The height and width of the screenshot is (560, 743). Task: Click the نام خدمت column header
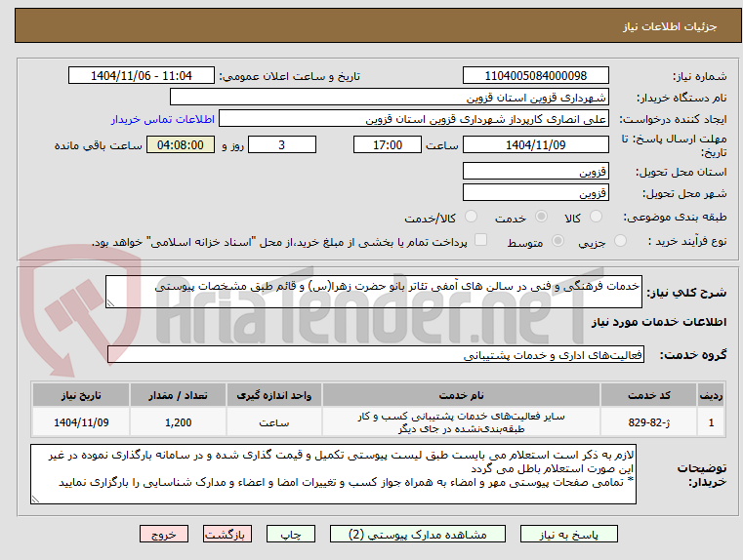pos(461,395)
